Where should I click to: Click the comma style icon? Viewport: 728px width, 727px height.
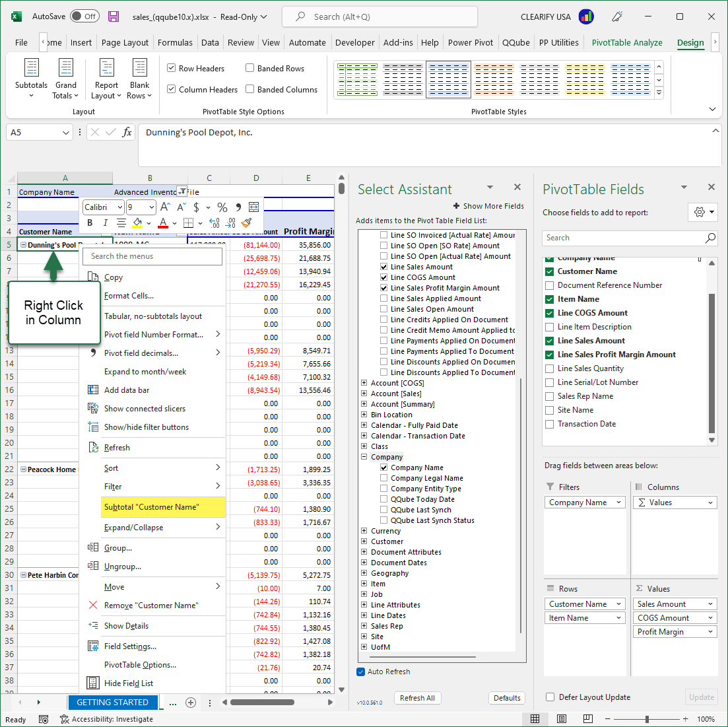238,207
